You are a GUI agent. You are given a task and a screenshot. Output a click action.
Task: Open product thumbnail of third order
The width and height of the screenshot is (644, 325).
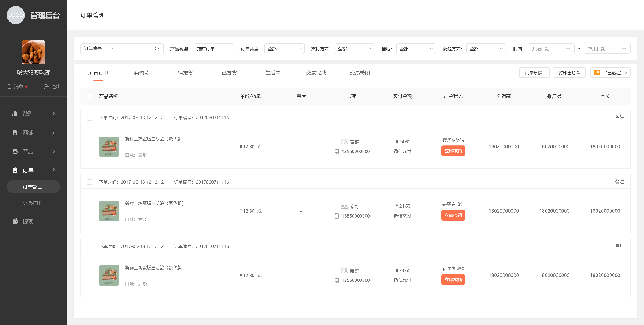109,275
